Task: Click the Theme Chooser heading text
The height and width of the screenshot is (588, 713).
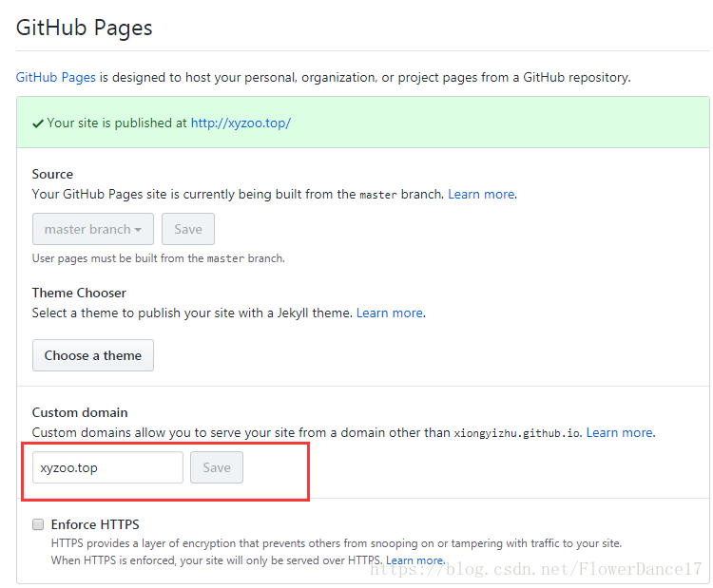Action: point(79,294)
